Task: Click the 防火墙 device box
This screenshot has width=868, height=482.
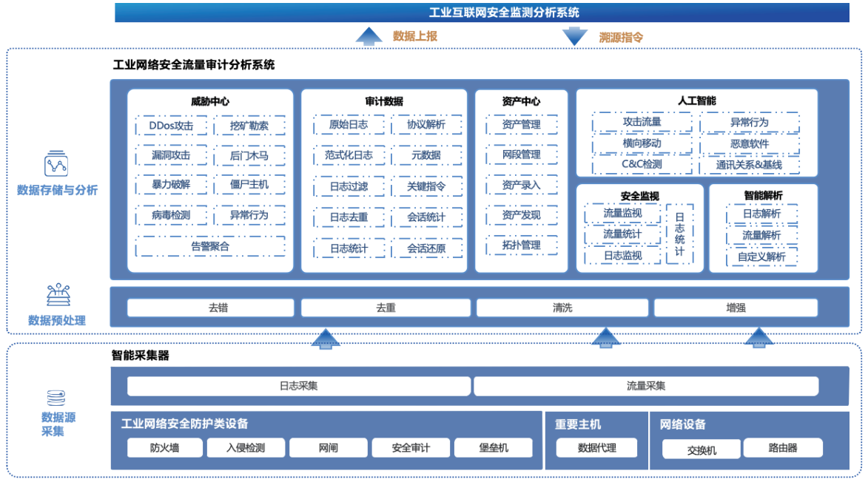Action: (164, 447)
